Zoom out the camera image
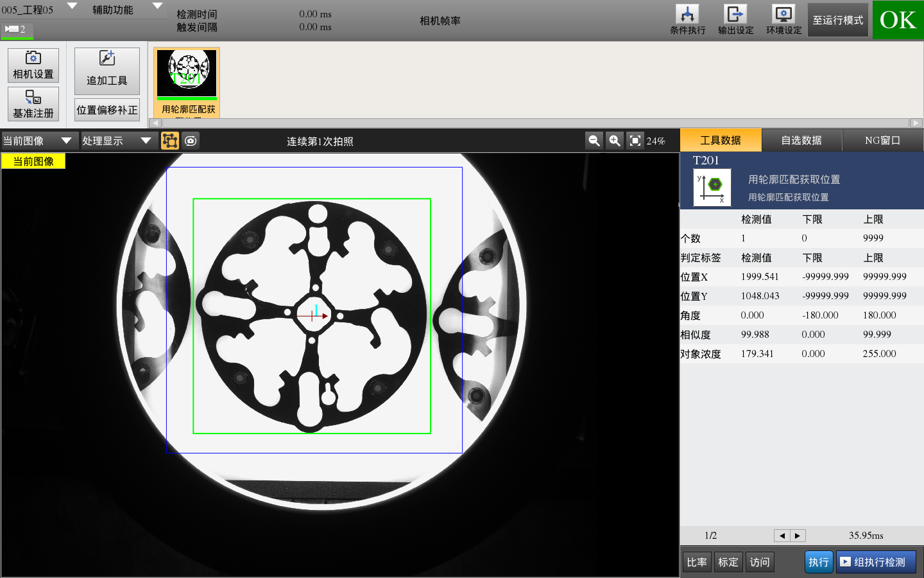 (x=594, y=141)
